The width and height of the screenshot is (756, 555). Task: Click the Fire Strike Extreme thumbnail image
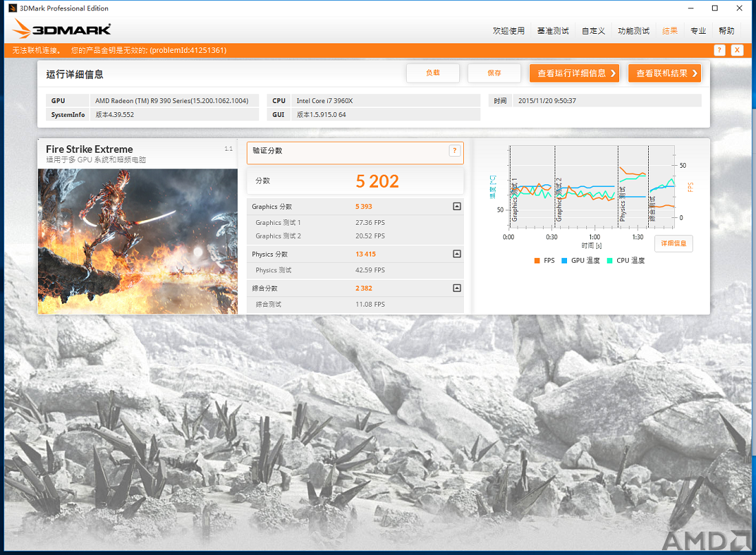[138, 241]
